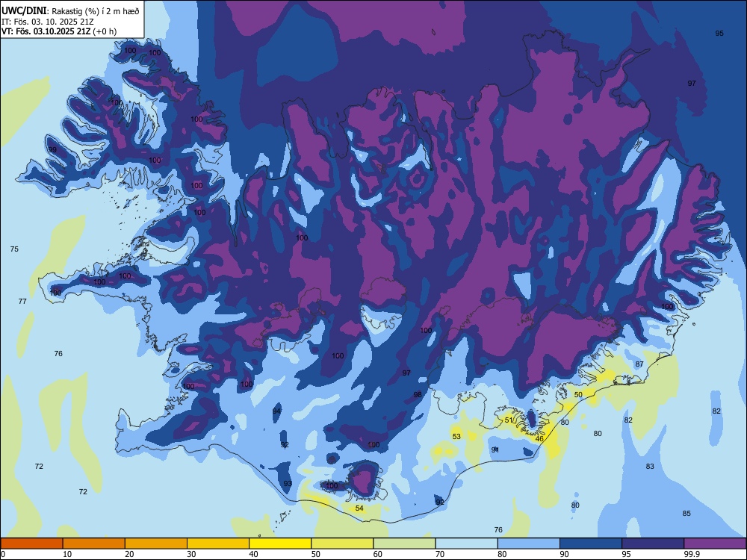Select the 20–30 legend color block
The width and height of the screenshot is (747, 560).
point(156,544)
